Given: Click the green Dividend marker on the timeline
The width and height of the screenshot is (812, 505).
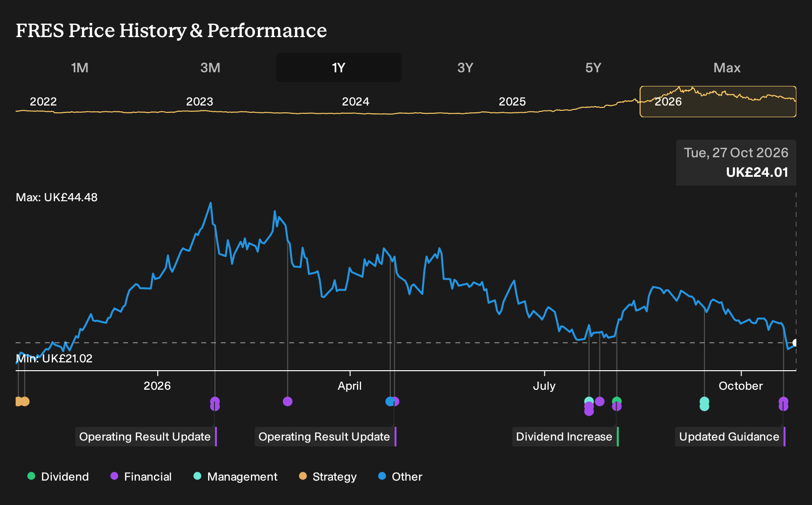Looking at the screenshot, I should click(617, 401).
